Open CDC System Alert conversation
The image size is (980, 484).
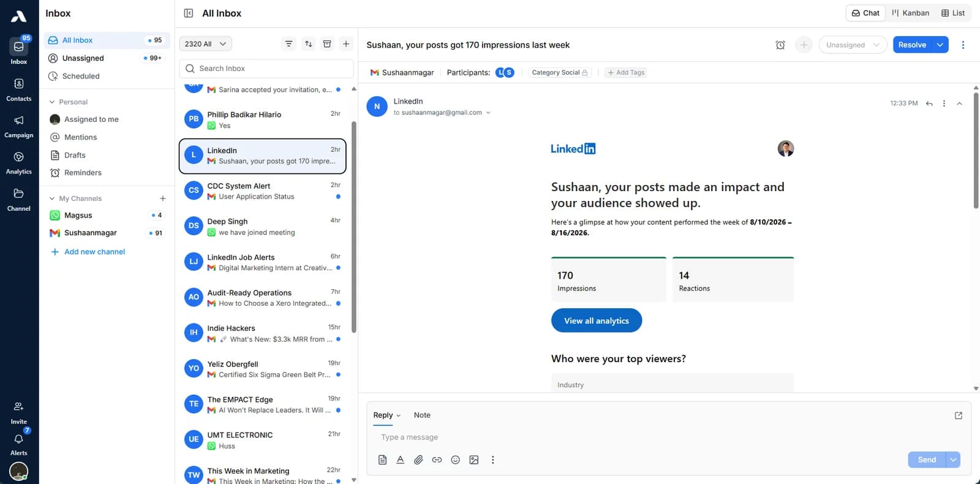263,191
